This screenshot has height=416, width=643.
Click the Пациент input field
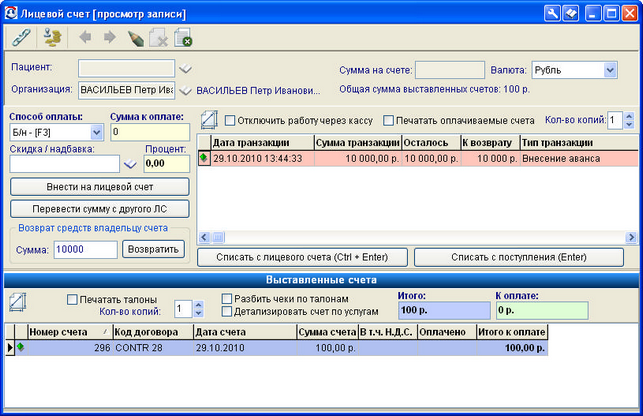pyautogui.click(x=126, y=69)
